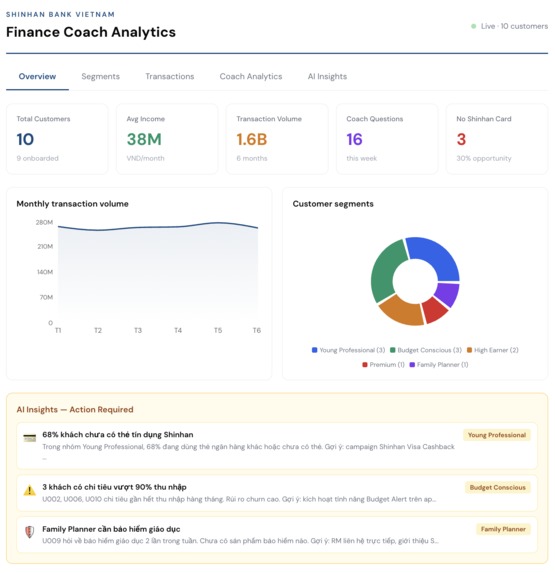Click the T1 axis label
This screenshot has height=573, width=555.
coord(58,330)
